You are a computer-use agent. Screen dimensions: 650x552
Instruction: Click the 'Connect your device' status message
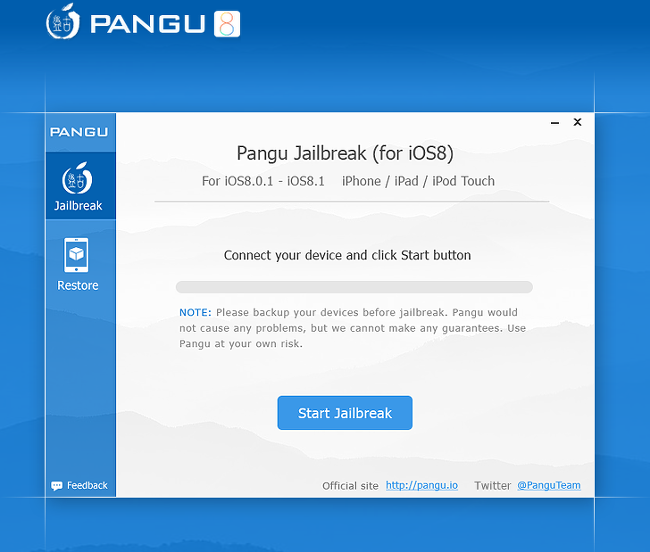(347, 255)
